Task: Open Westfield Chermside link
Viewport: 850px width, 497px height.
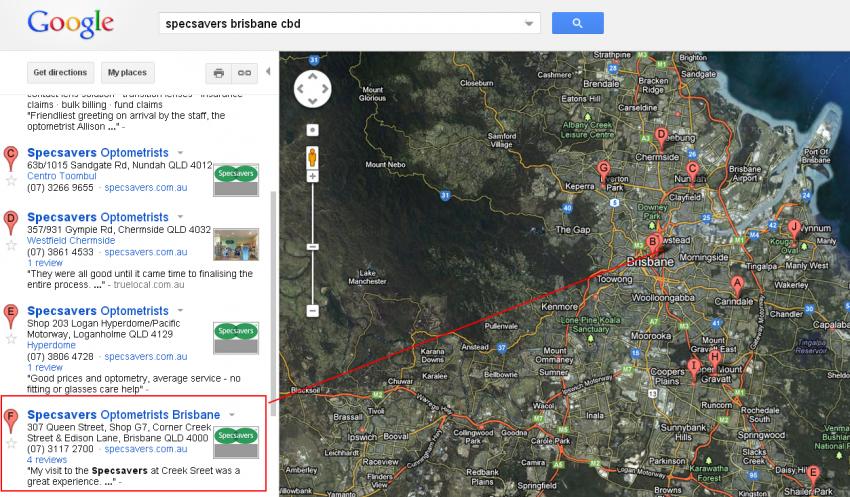Action: point(71,241)
